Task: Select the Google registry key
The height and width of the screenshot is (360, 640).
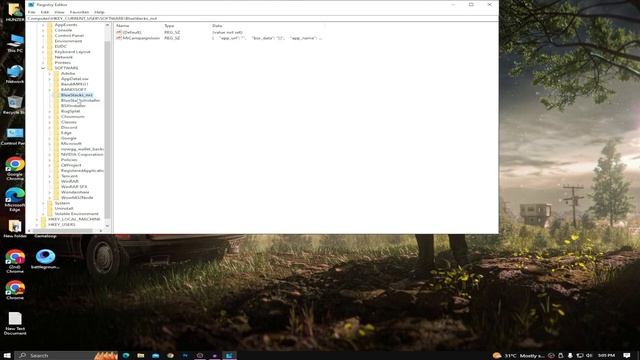Action: [x=69, y=138]
